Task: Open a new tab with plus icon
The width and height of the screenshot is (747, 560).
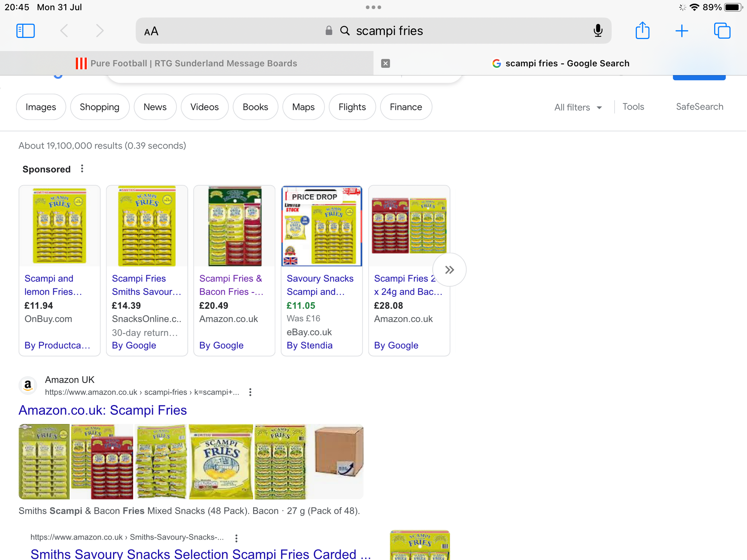Action: pos(681,31)
